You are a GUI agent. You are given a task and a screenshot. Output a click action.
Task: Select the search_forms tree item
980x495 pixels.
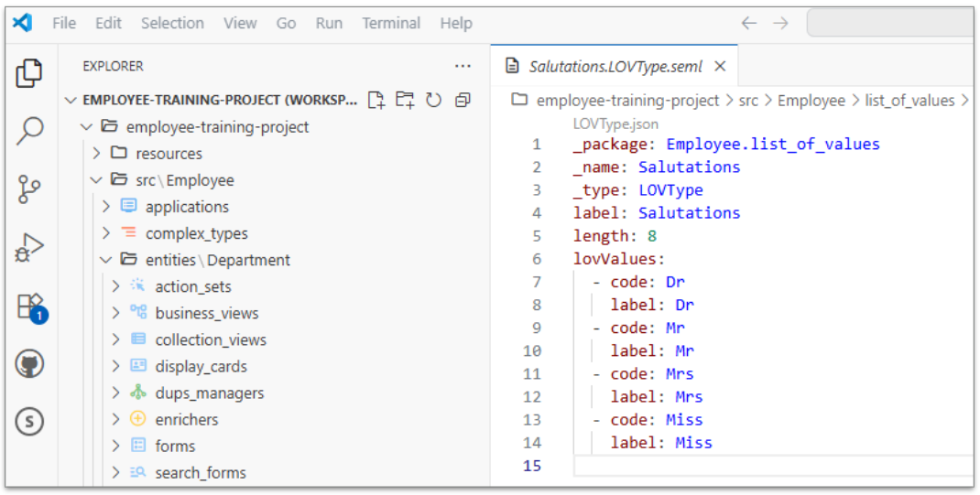tap(200, 472)
